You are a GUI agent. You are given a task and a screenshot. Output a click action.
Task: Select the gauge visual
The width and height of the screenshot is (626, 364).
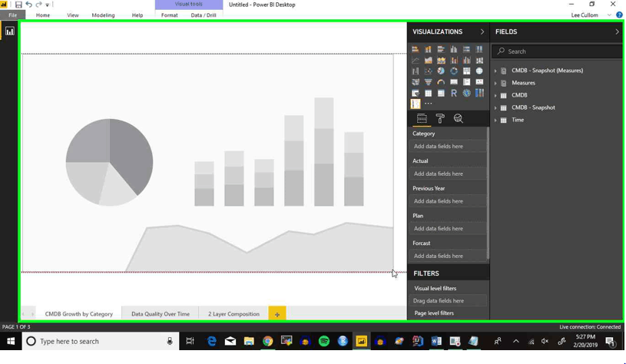[x=441, y=82]
